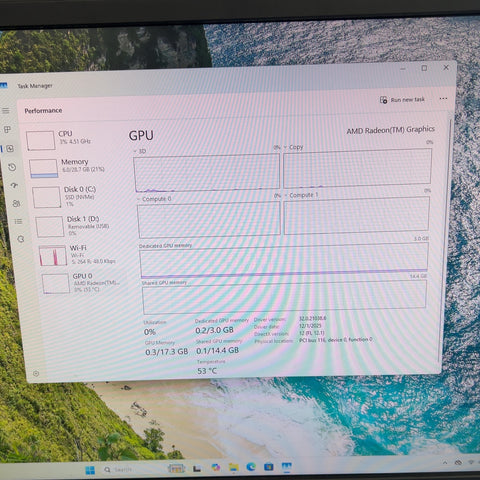
Task: Click the Task Manager window title text
Action: tap(35, 86)
